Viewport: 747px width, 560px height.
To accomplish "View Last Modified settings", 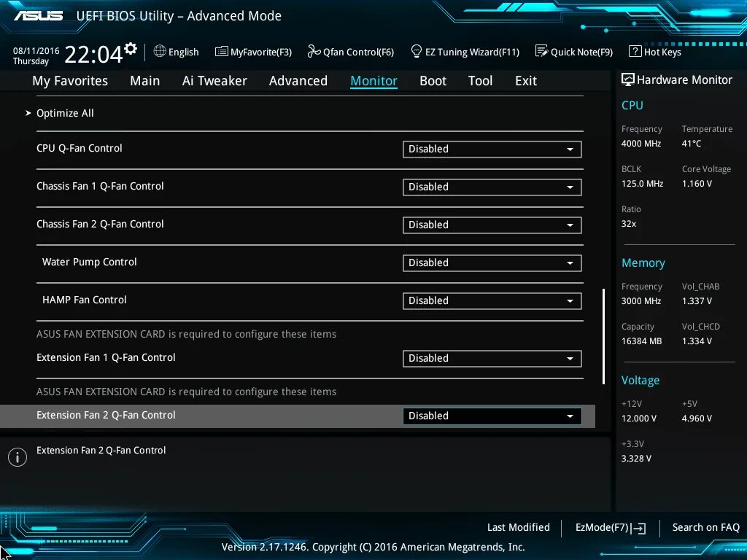I will pos(519,528).
